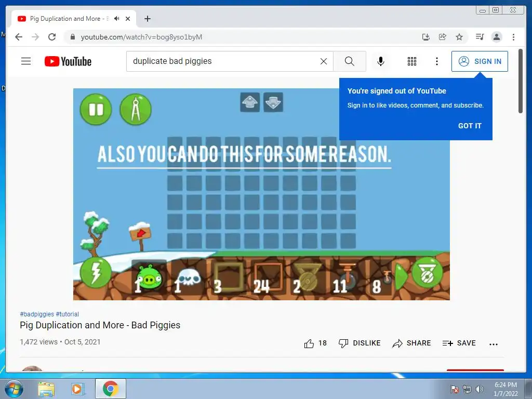Click the up arrow block in video
532x399 pixels.
(x=250, y=102)
